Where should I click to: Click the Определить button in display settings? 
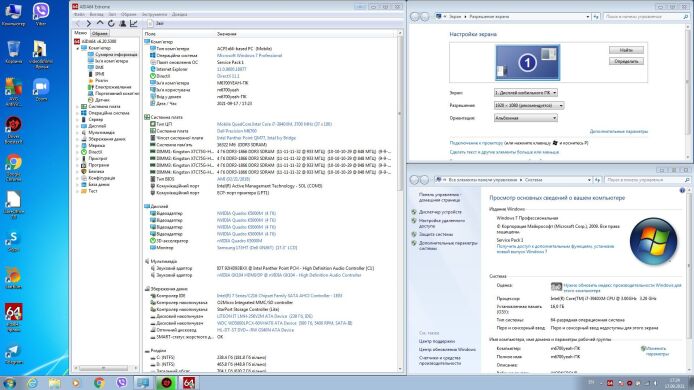[626, 62]
